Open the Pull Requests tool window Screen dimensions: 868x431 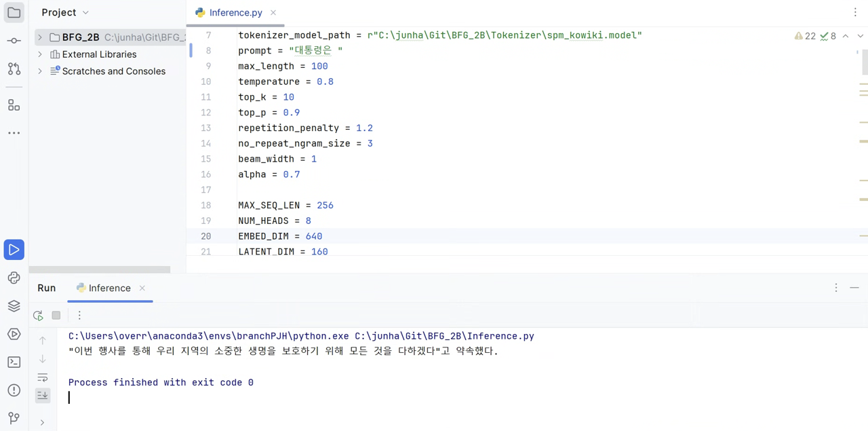point(14,69)
